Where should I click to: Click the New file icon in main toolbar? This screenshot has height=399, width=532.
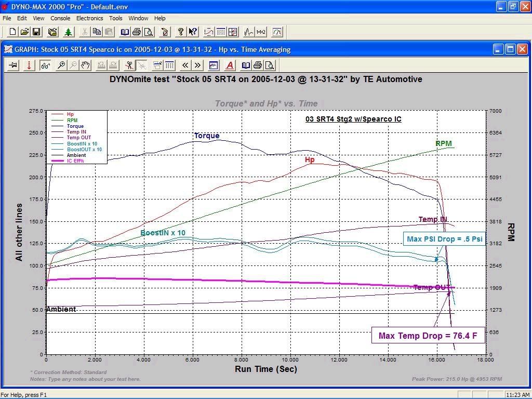coord(13,32)
